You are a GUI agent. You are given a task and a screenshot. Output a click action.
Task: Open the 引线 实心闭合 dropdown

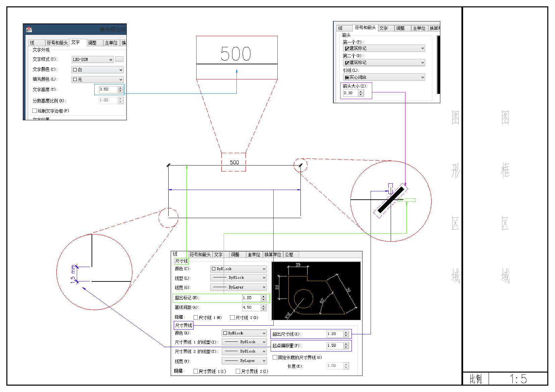point(384,77)
